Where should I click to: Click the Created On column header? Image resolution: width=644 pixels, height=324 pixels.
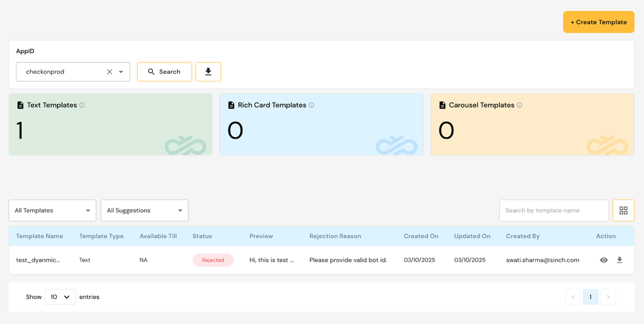[421, 236]
